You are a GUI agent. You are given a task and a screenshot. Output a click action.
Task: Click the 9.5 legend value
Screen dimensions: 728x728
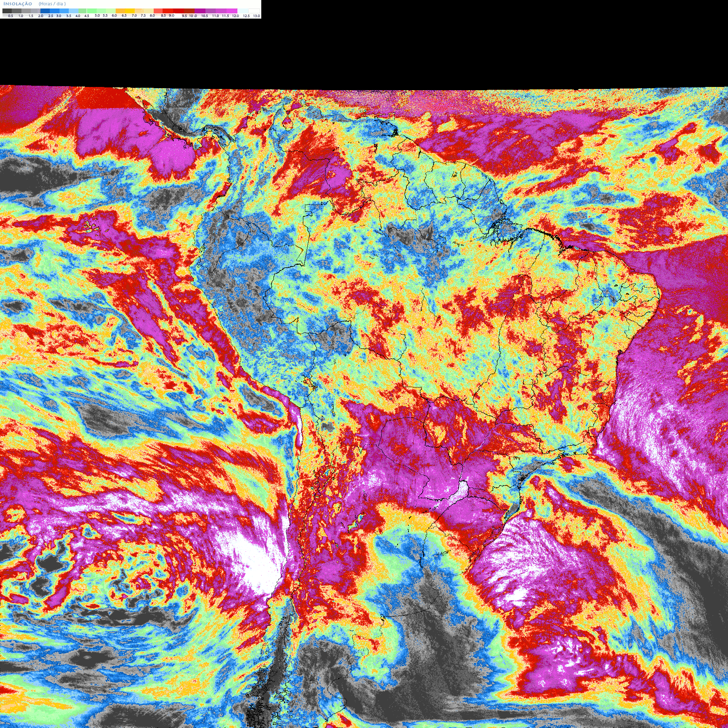(184, 16)
